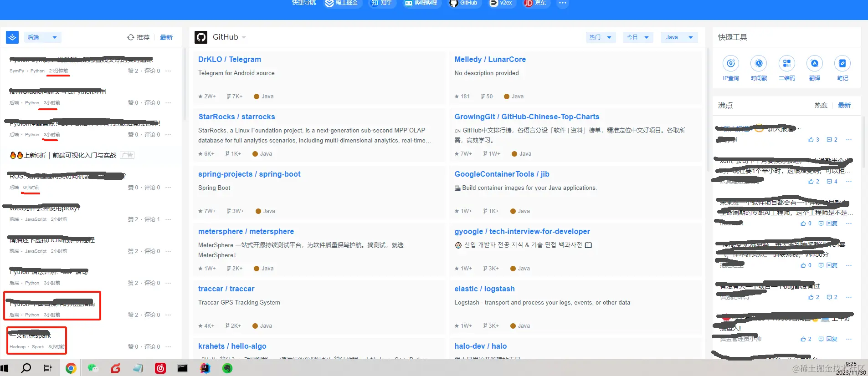Open more options for the SymPy article row
The image size is (868, 376).
tap(168, 71)
